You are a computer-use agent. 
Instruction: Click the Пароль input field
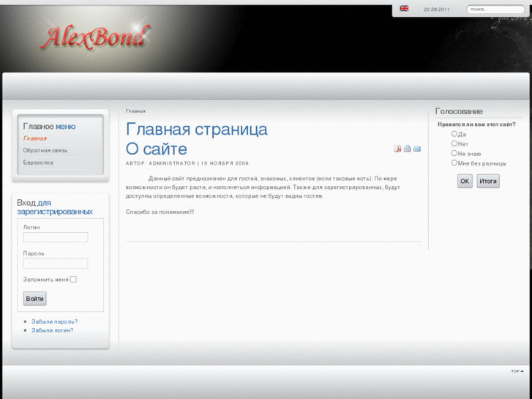tap(56, 263)
